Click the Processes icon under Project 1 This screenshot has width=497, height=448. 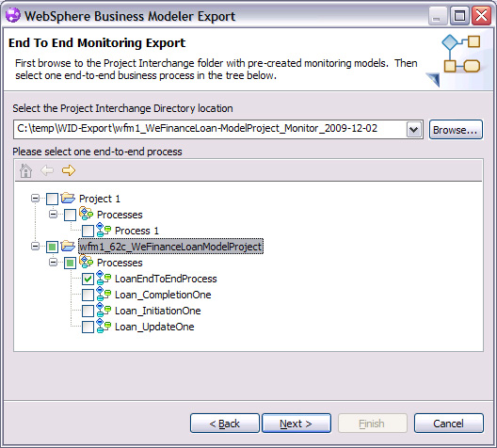86,214
